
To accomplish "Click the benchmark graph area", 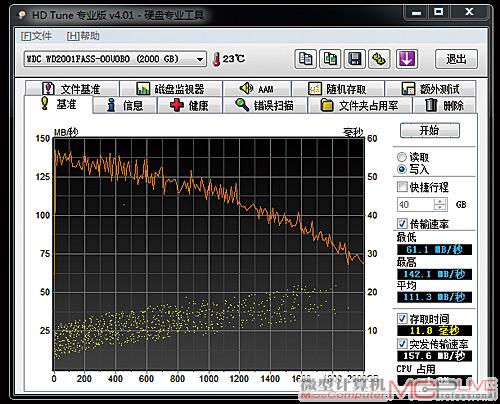I will [x=209, y=254].
